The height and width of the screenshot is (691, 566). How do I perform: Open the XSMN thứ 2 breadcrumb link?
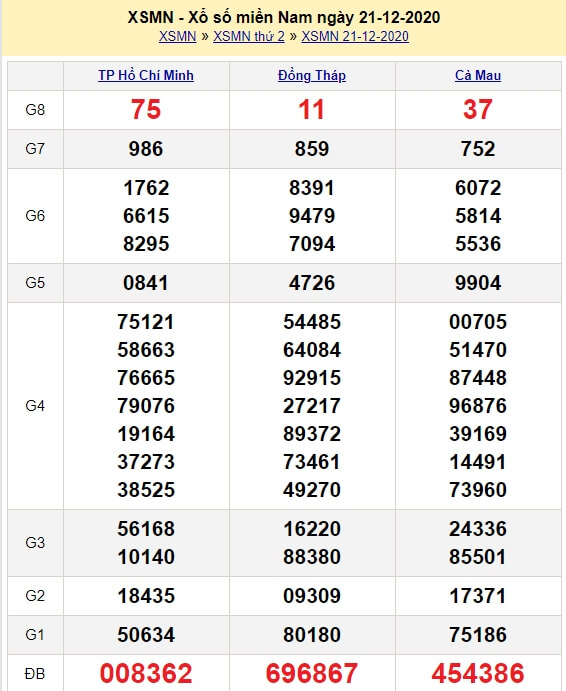pos(249,36)
